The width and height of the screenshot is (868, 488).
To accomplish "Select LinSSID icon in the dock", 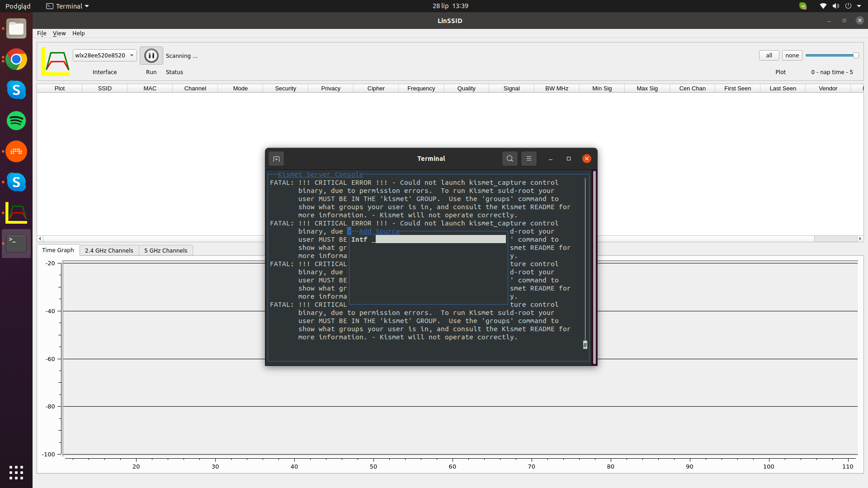I will [x=16, y=213].
